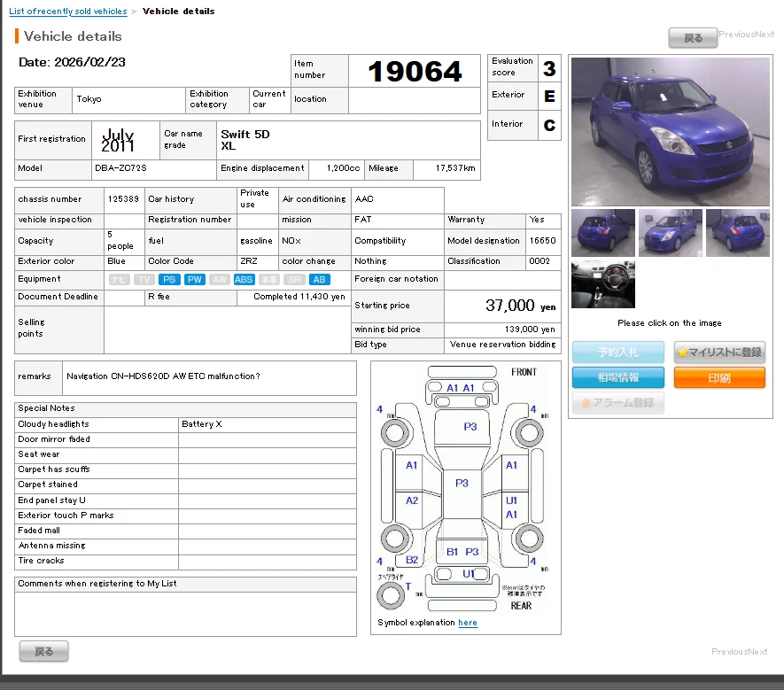
Task: Click model code DBA-ZC72S
Action: pyautogui.click(x=120, y=168)
